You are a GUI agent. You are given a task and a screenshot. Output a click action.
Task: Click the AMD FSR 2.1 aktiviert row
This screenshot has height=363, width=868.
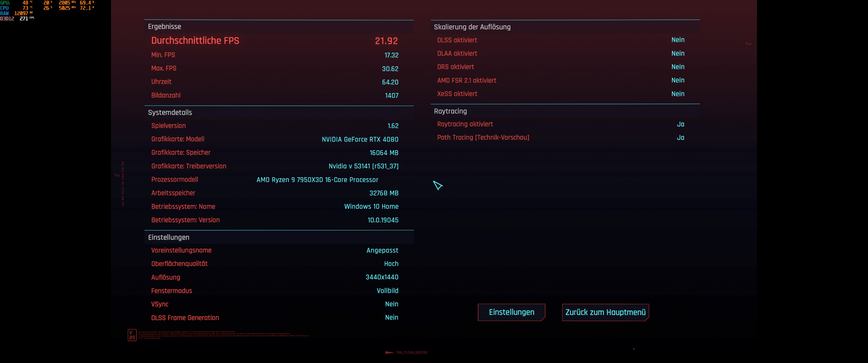(x=466, y=80)
